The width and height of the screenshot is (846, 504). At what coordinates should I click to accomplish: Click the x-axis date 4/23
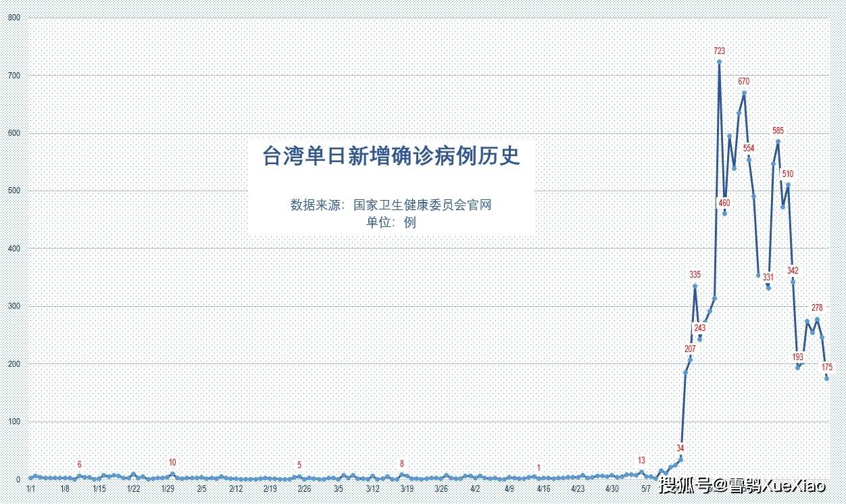click(578, 488)
